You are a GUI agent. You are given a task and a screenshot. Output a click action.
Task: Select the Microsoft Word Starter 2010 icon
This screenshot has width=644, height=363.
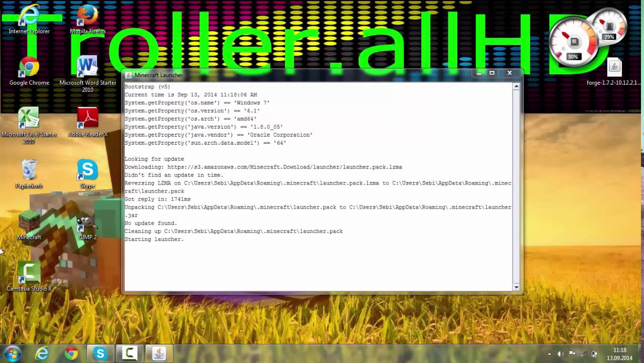(x=88, y=74)
